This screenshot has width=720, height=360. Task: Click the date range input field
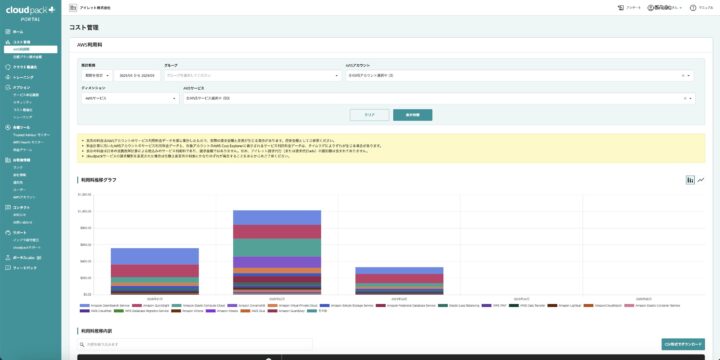pos(137,75)
